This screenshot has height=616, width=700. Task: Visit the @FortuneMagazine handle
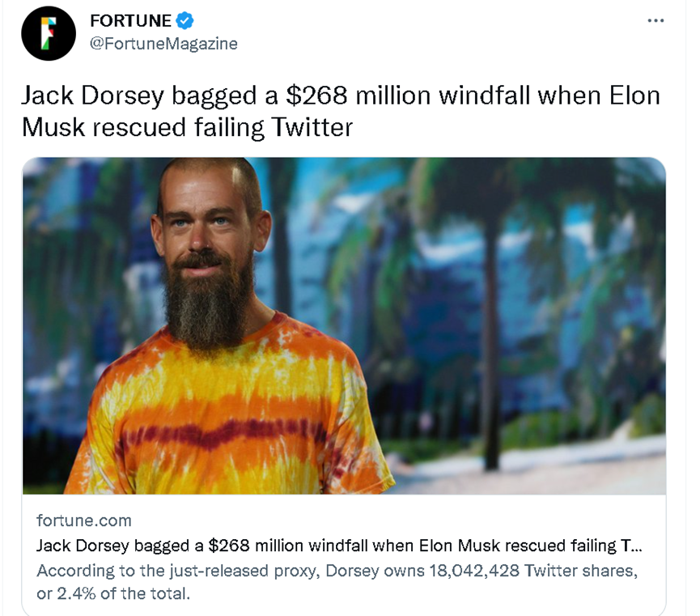point(163,44)
